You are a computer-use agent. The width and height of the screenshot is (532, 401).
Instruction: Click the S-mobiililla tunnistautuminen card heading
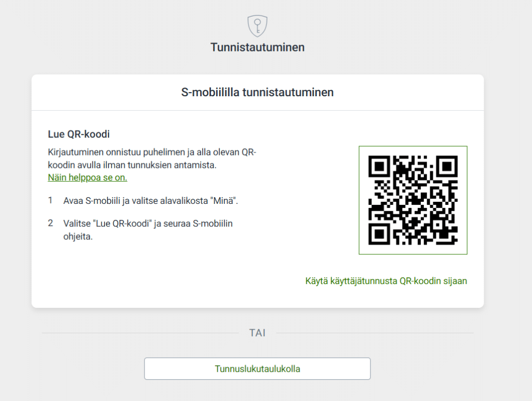pos(257,93)
